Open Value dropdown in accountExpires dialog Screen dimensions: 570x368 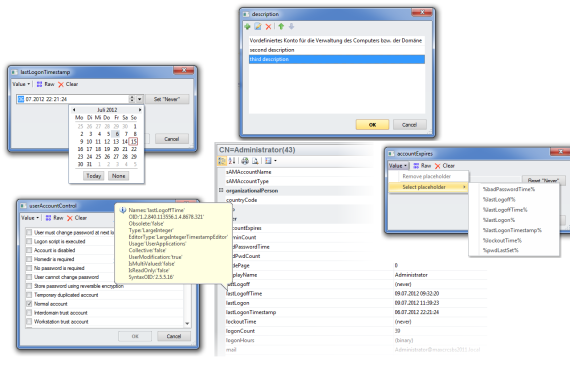(398, 166)
